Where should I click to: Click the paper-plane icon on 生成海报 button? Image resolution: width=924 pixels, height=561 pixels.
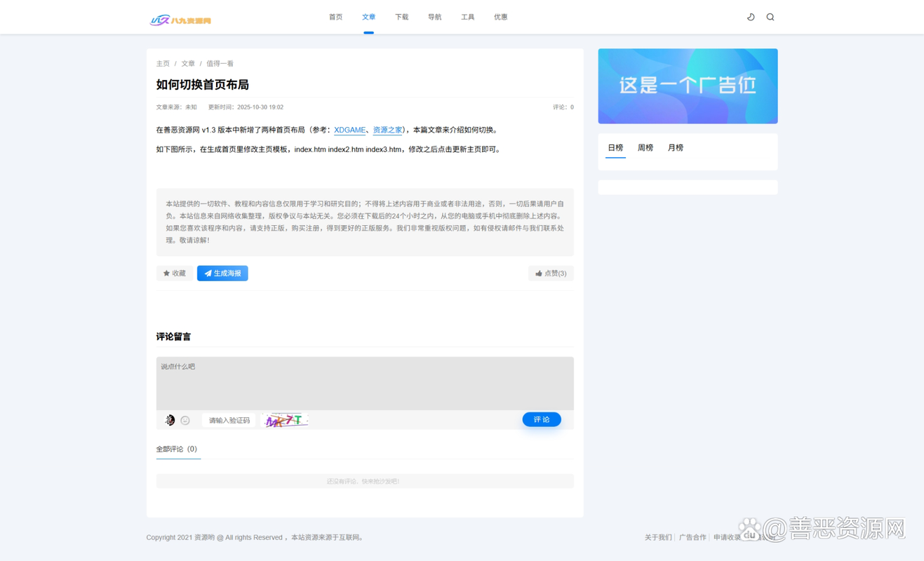pos(207,273)
